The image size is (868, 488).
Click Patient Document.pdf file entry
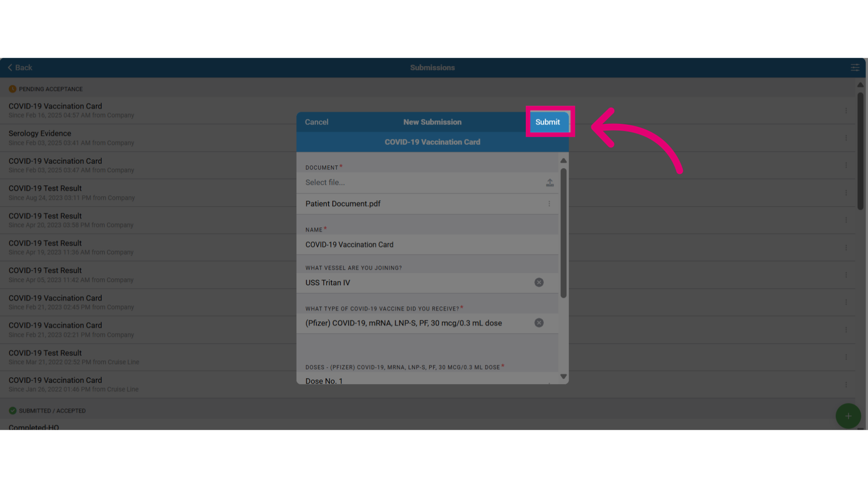(427, 204)
